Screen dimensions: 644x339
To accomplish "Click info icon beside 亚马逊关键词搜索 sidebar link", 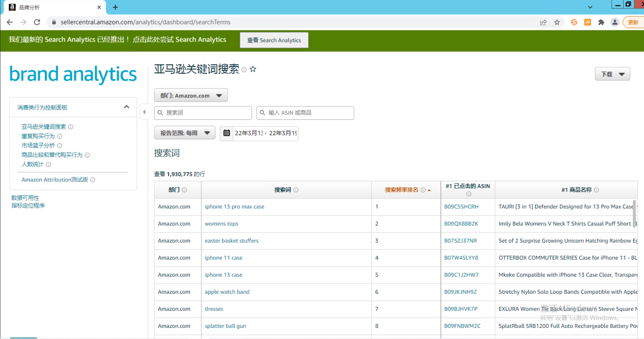I will pyautogui.click(x=71, y=127).
